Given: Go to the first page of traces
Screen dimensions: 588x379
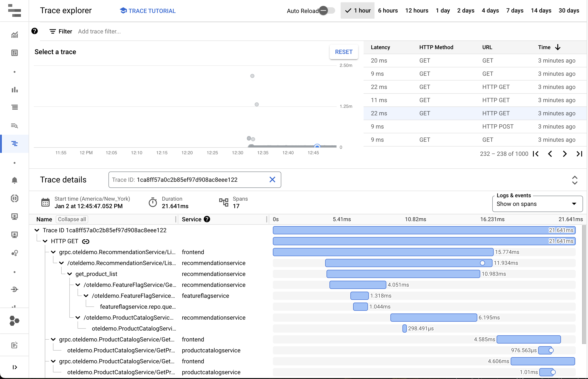Looking at the screenshot, I should point(535,154).
